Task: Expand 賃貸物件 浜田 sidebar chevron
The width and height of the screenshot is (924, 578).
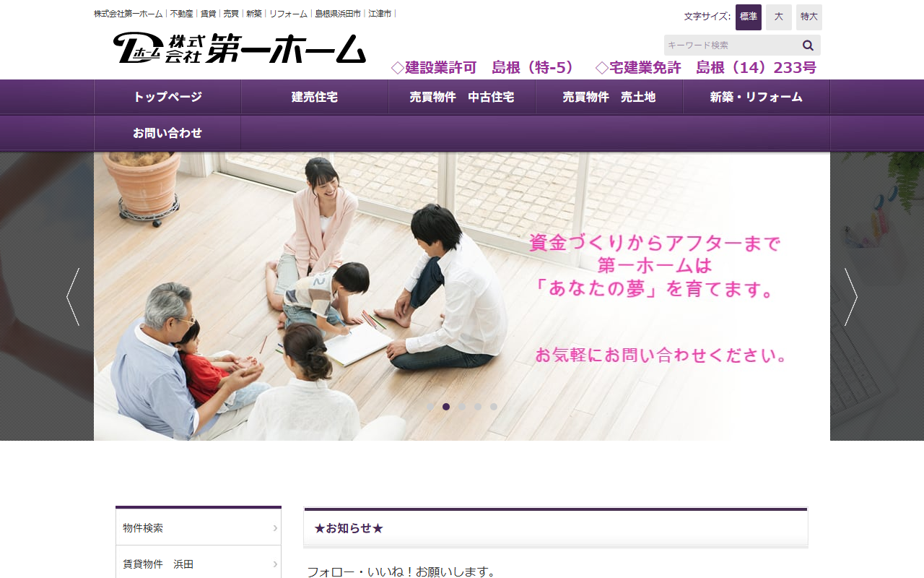Action: click(275, 564)
